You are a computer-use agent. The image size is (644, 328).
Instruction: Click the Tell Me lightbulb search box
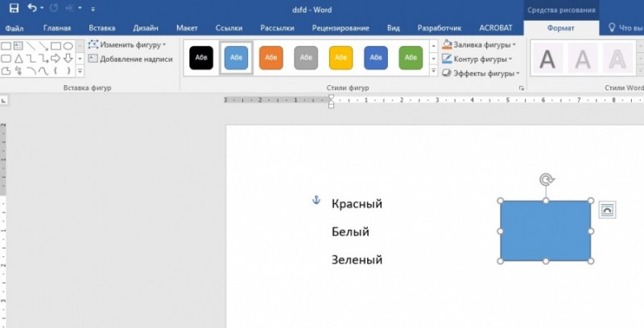coord(625,28)
